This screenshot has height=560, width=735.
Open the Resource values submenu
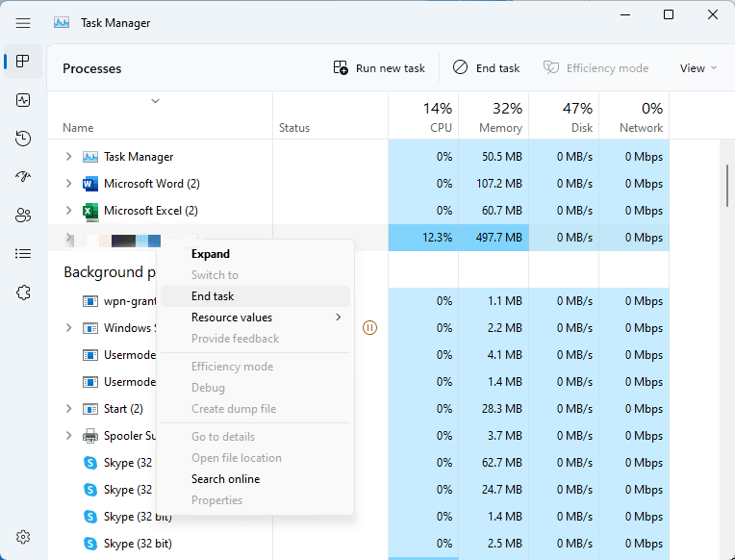(256, 318)
